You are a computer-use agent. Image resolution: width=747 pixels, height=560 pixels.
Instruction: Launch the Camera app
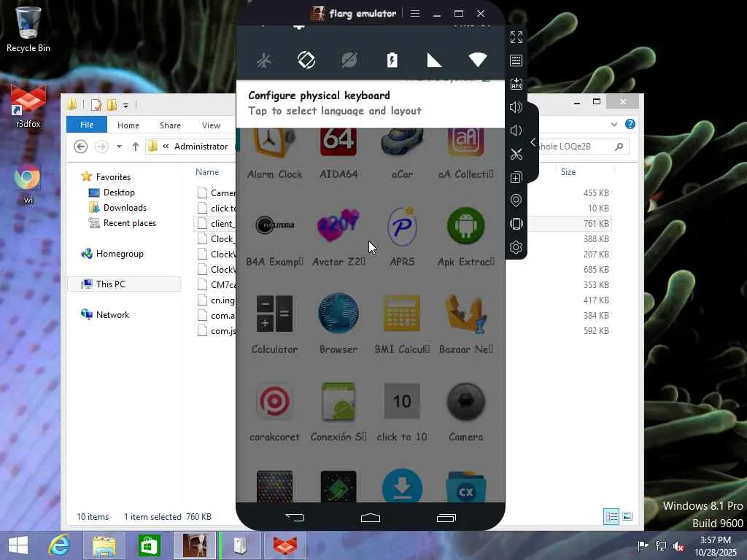[x=465, y=412]
